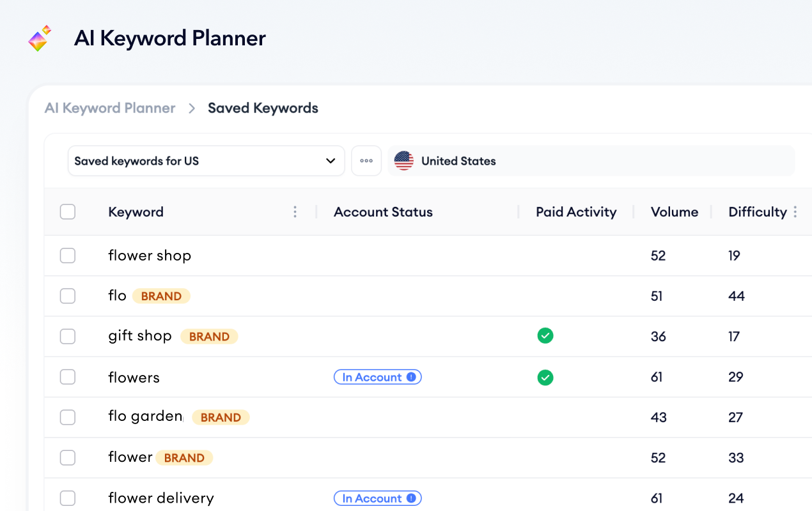
Task: Sort by Account Status column header
Action: 383,212
